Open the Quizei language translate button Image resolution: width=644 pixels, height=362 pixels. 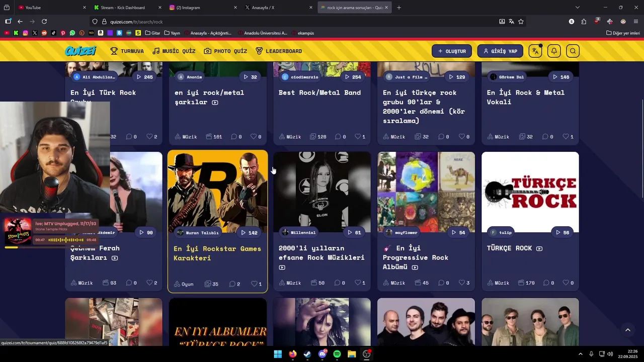(535, 51)
